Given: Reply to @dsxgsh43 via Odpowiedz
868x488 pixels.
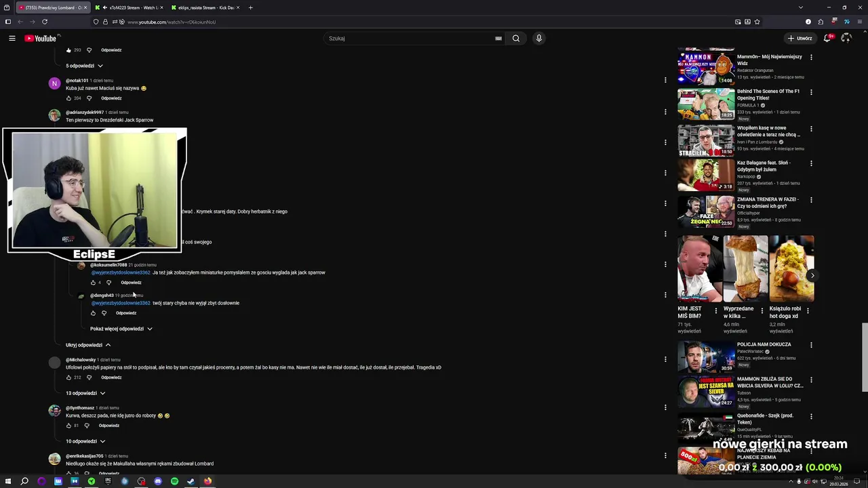Looking at the screenshot, I should coord(126,313).
